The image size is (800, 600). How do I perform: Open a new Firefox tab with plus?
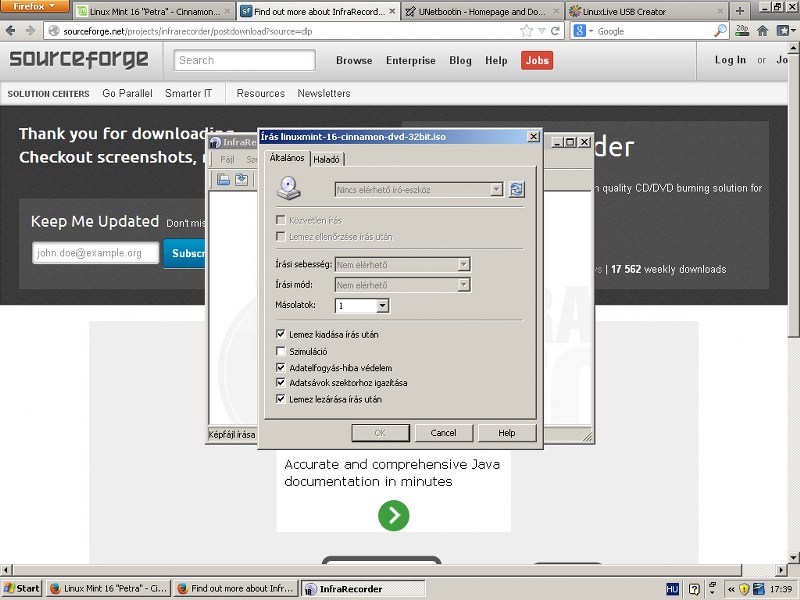[740, 11]
